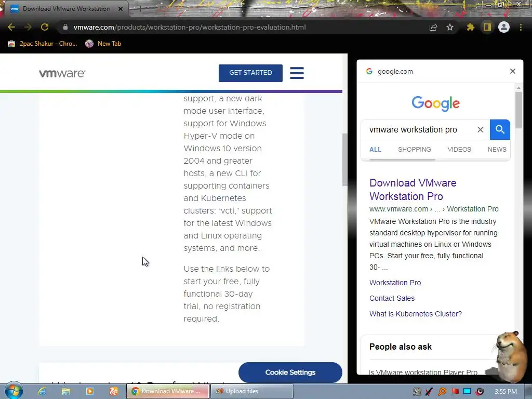532x399 pixels.
Task: Close the google.com side panel
Action: click(513, 71)
